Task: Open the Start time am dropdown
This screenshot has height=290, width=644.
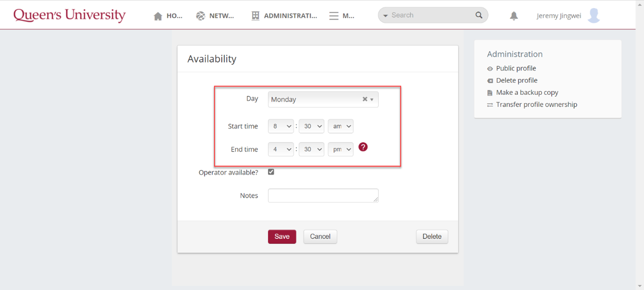Action: 340,126
